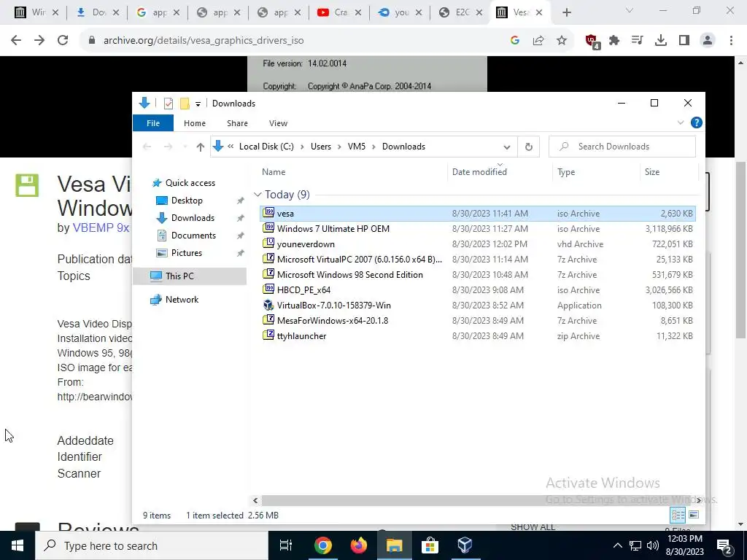Open Chrome three-dot menu
This screenshot has width=747, height=560.
[x=731, y=41]
